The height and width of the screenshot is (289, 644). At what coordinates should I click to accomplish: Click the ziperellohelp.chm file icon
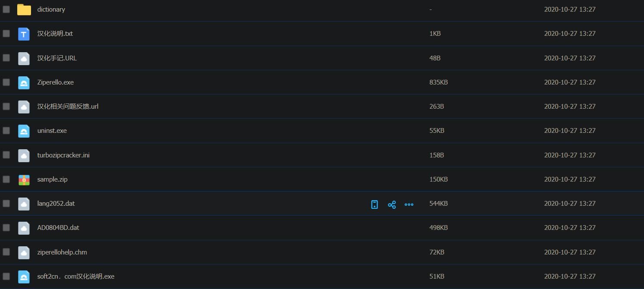[x=24, y=252]
